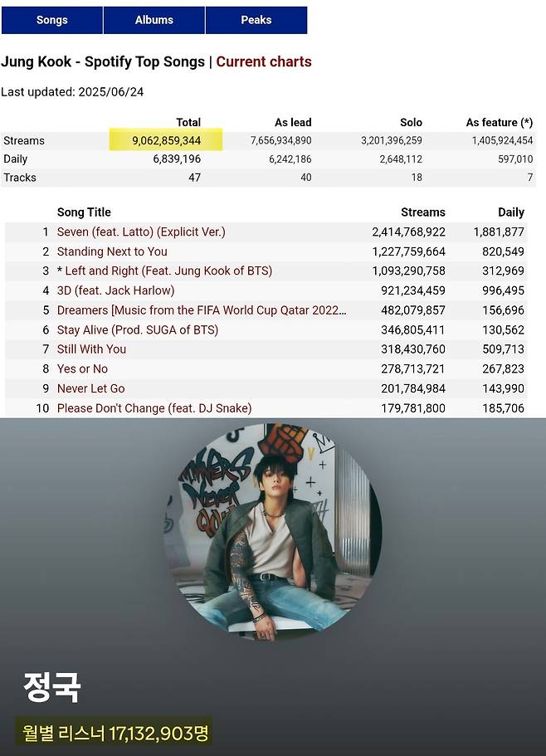Image resolution: width=546 pixels, height=756 pixels.
Task: Click the Song Title column header
Action: point(84,212)
